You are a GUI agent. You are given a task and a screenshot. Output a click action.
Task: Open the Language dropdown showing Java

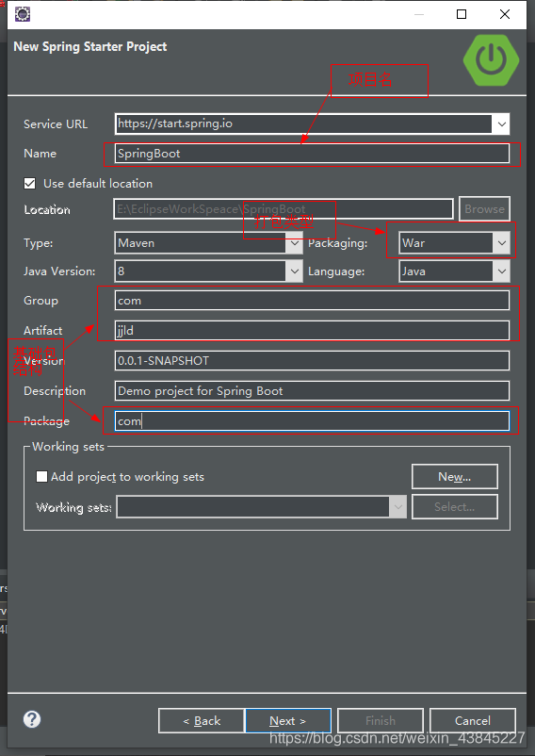pyautogui.click(x=454, y=271)
